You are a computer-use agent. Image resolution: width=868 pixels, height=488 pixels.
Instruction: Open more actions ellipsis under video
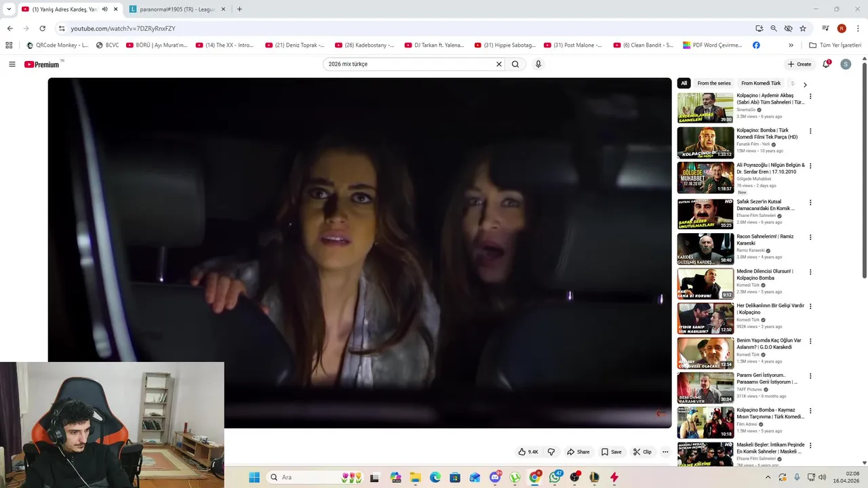(x=665, y=452)
